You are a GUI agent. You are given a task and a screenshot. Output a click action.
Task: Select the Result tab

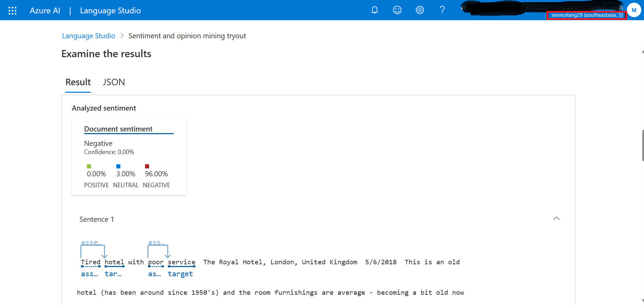[x=78, y=82]
